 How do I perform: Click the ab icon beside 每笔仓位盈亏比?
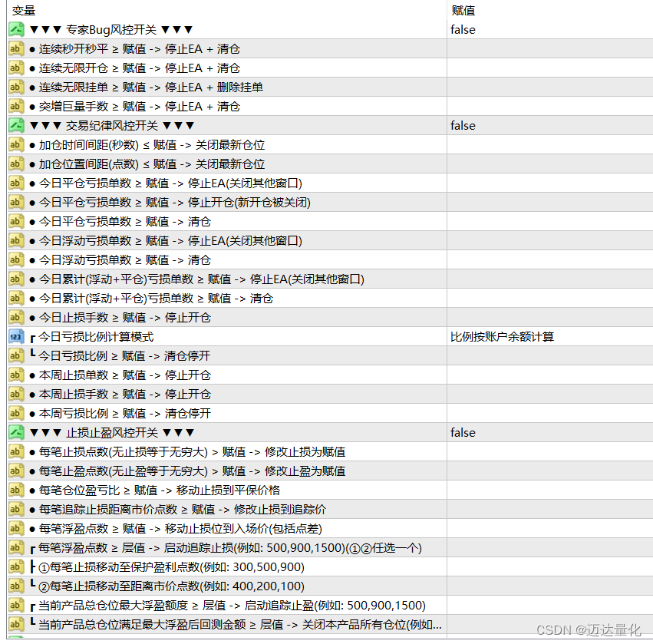(x=16, y=490)
